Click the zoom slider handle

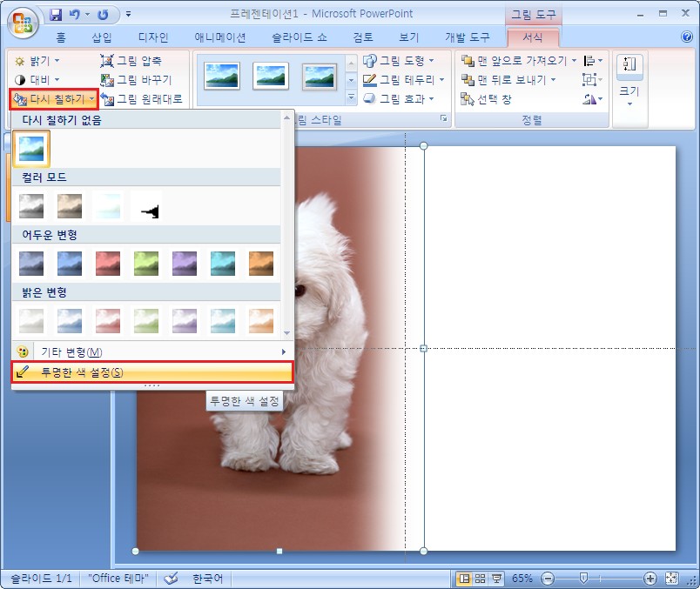[583, 579]
